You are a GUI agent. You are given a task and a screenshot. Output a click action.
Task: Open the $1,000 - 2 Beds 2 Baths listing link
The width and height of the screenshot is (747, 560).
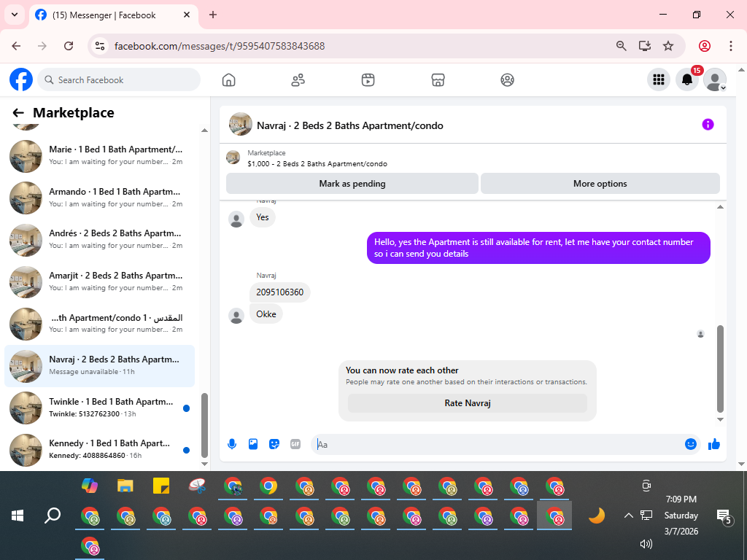click(x=317, y=164)
